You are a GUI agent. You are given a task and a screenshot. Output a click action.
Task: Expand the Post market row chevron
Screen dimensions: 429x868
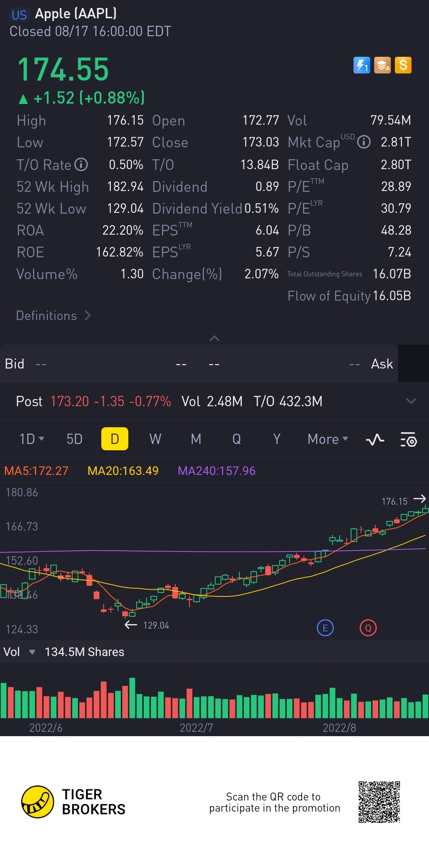(411, 401)
